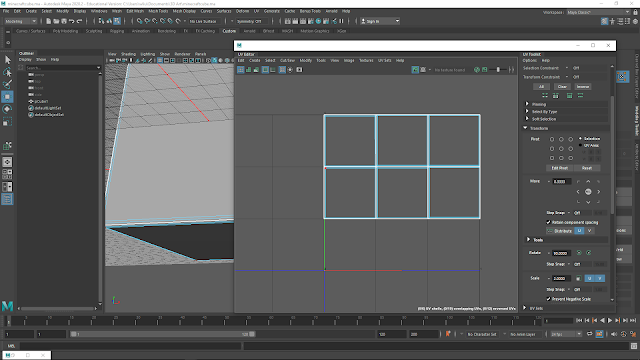
Task: Click the Scale pivot icon next to Scale field
Action: pyautogui.click(x=578, y=278)
